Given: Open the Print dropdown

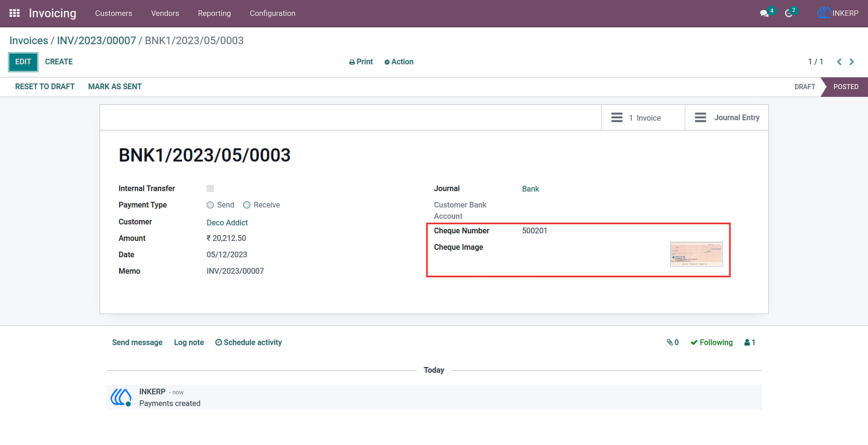Looking at the screenshot, I should (x=361, y=62).
